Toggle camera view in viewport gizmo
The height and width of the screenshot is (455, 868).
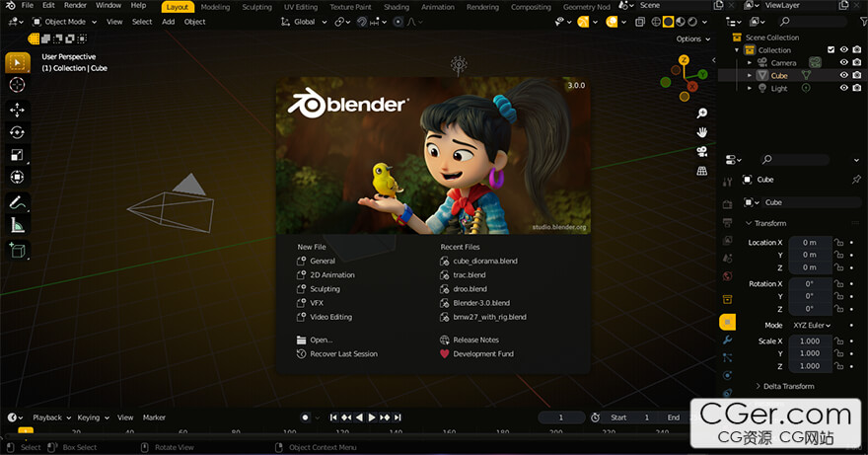click(701, 151)
